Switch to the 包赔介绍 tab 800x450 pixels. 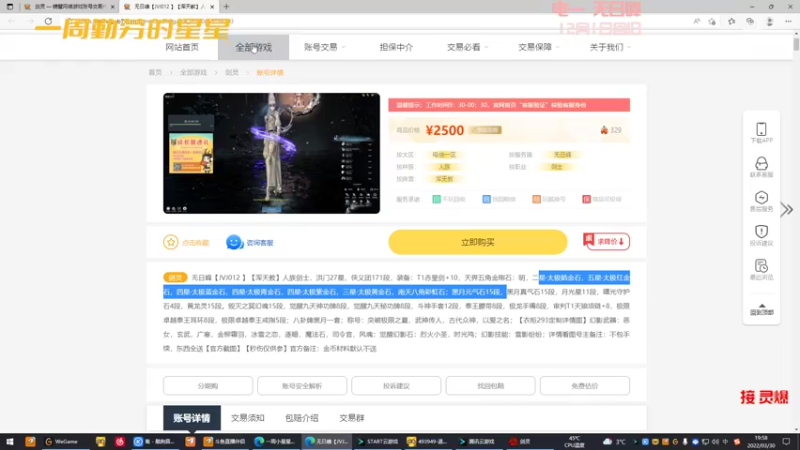click(302, 418)
